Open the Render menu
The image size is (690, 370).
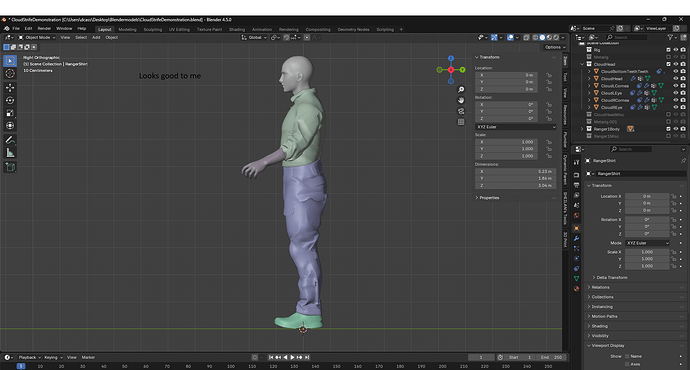click(44, 29)
